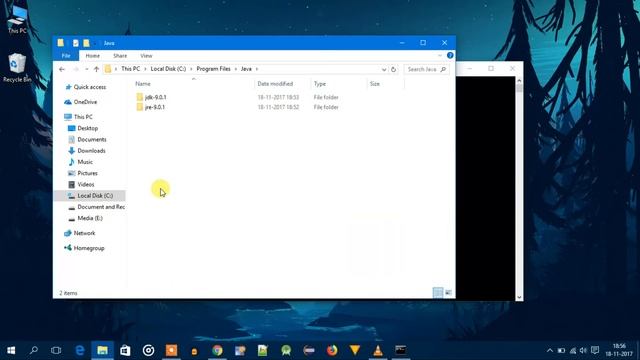Open Document and Rec drive in sidebar

[x=100, y=207]
